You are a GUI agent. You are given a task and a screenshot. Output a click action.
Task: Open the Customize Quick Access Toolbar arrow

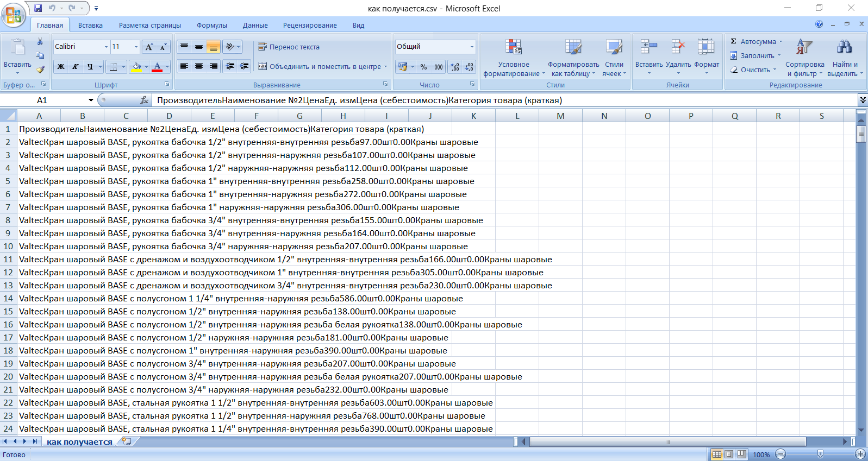click(96, 8)
